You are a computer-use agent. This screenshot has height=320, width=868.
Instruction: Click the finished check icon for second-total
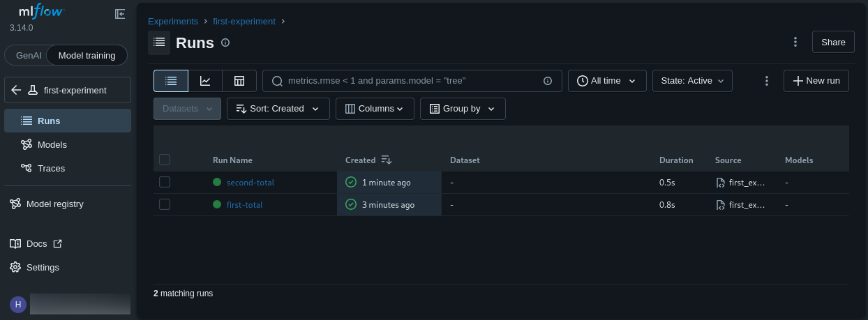(x=351, y=182)
